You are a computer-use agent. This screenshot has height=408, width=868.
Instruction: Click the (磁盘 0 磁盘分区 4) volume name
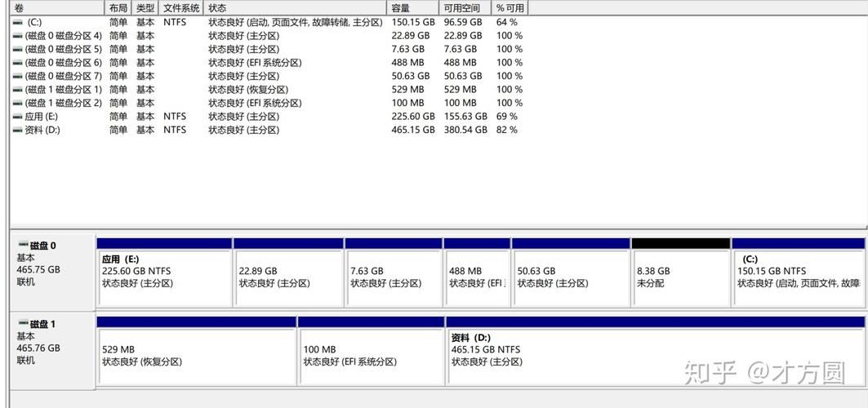pyautogui.click(x=64, y=36)
